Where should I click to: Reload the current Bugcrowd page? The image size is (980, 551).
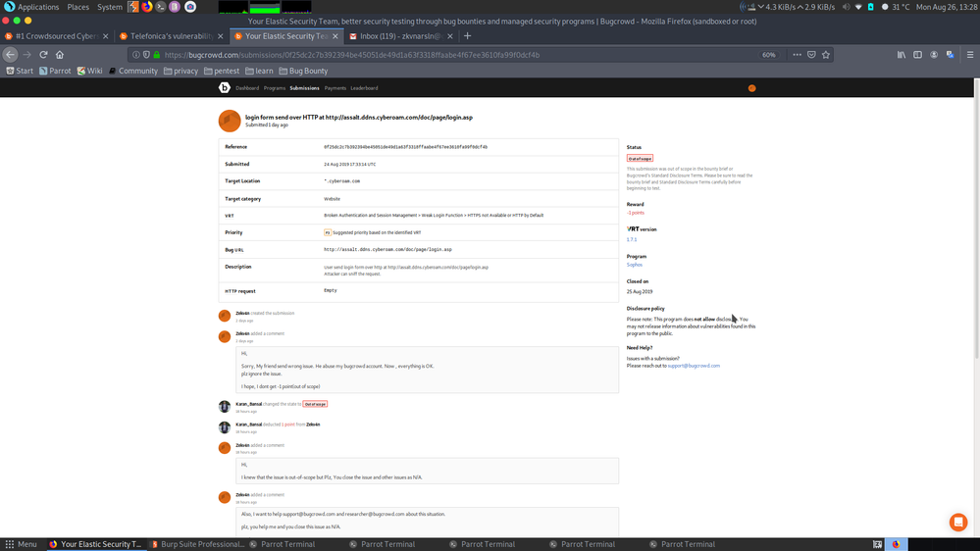click(43, 55)
